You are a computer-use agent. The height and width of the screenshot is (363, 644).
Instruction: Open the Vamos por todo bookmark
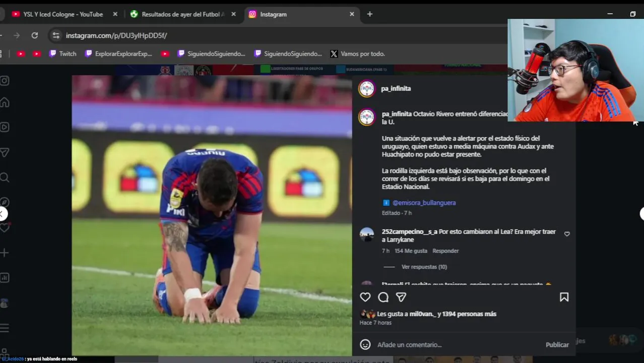point(357,53)
